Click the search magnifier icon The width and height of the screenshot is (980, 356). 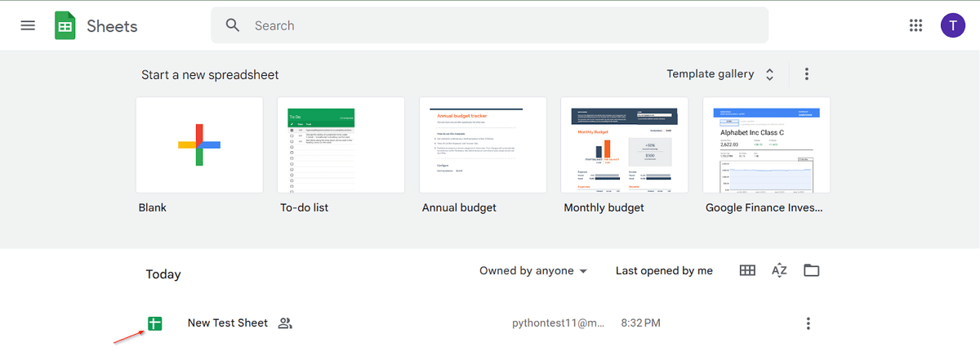pyautogui.click(x=233, y=25)
